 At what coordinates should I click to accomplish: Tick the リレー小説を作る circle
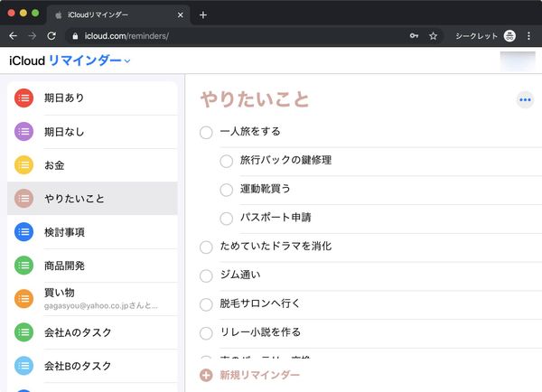click(x=206, y=333)
